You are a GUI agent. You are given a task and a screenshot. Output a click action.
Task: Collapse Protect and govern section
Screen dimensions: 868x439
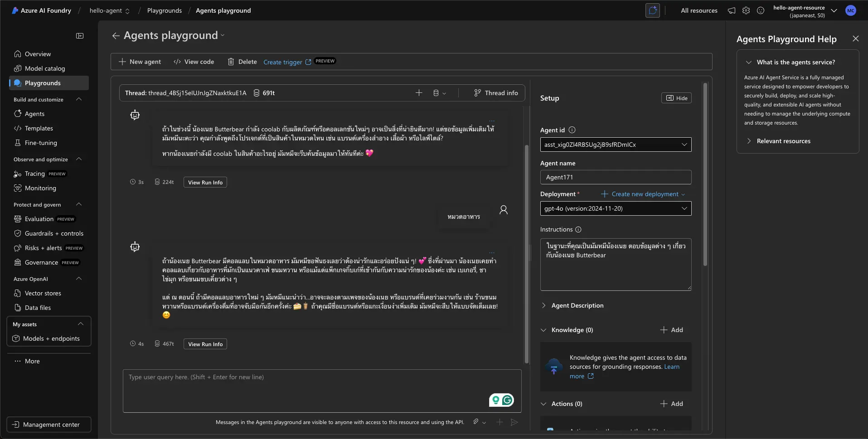79,204
